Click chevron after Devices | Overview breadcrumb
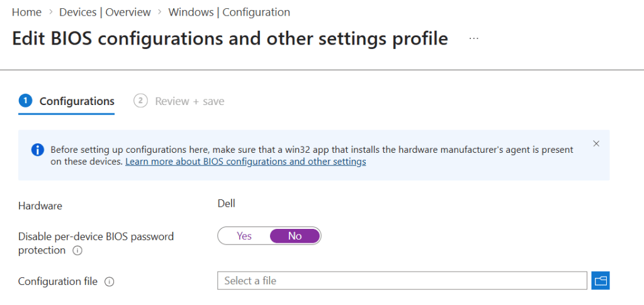 [160, 13]
